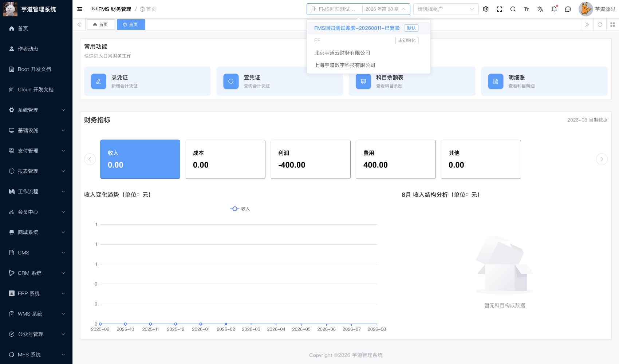Open the tab grid menu icon
Viewport: 619px width, 364px height.
pyautogui.click(x=612, y=24)
